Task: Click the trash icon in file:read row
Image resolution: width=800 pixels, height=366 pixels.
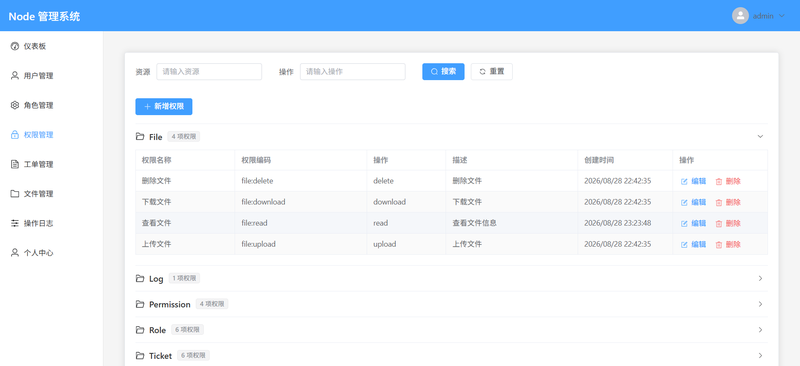Action: [719, 224]
